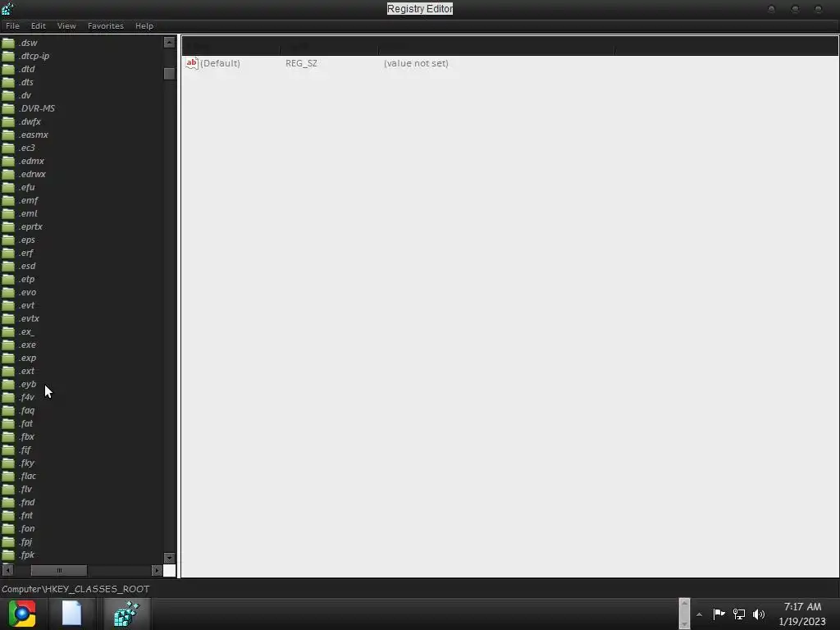The width and height of the screenshot is (840, 630).
Task: Select the .erf registry key
Action: coord(25,253)
